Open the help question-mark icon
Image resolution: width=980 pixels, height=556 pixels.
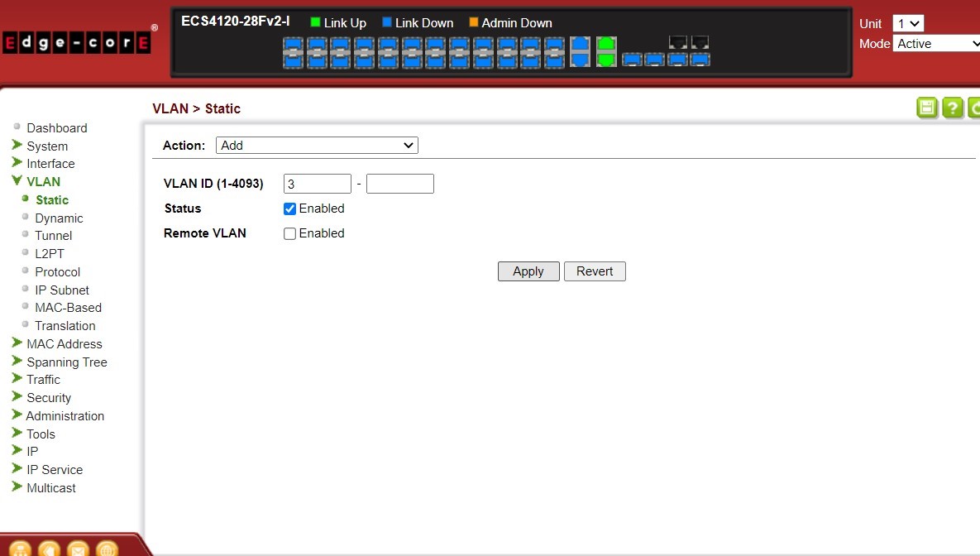click(x=953, y=108)
